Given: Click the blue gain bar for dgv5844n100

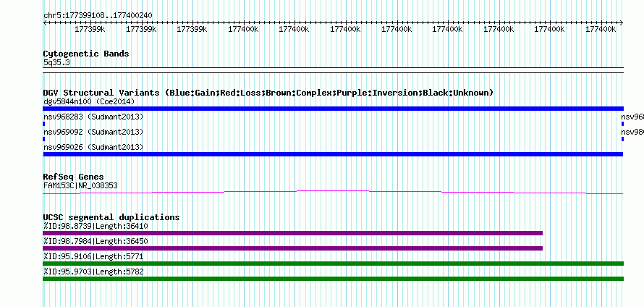Looking at the screenshot, I should point(333,109).
